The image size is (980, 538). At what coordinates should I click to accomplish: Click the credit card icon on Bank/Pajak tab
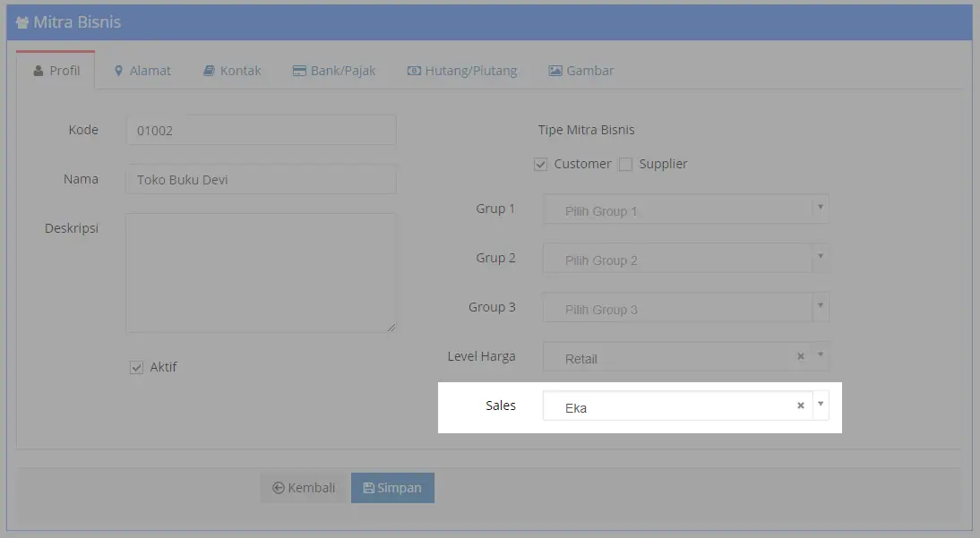coord(299,71)
